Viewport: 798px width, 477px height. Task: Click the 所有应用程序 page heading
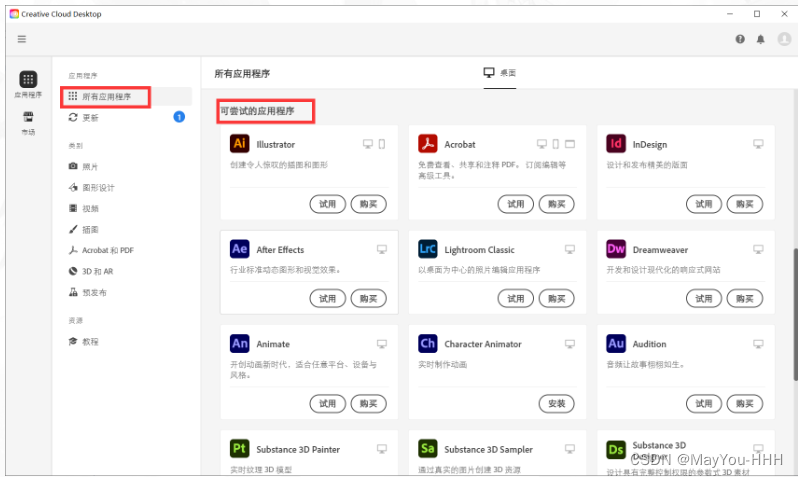click(x=242, y=74)
